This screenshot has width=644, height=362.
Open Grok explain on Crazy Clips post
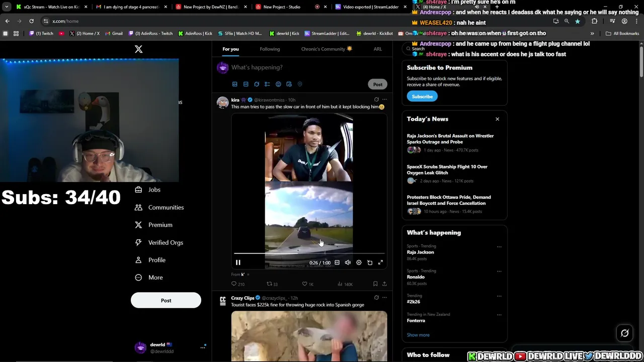pos(376,298)
